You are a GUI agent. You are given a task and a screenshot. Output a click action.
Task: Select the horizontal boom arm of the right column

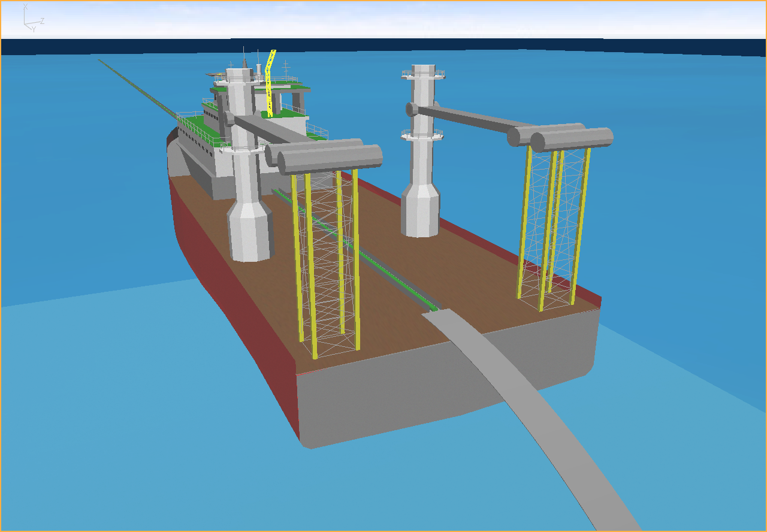click(x=470, y=119)
